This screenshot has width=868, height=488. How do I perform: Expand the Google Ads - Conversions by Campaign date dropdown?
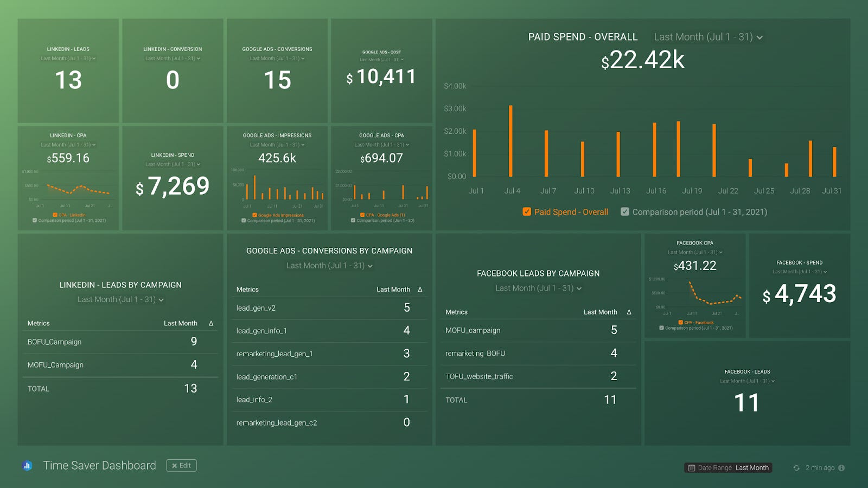coord(329,266)
